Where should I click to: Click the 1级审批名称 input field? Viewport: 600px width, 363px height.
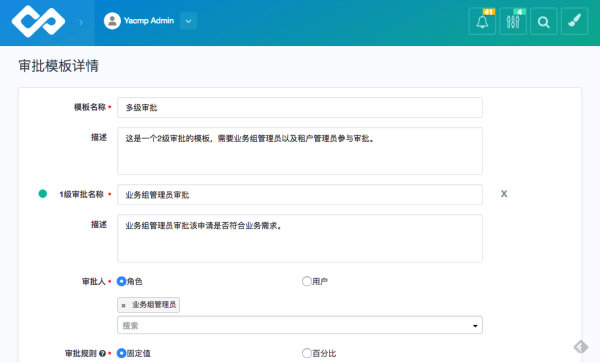[x=300, y=195]
